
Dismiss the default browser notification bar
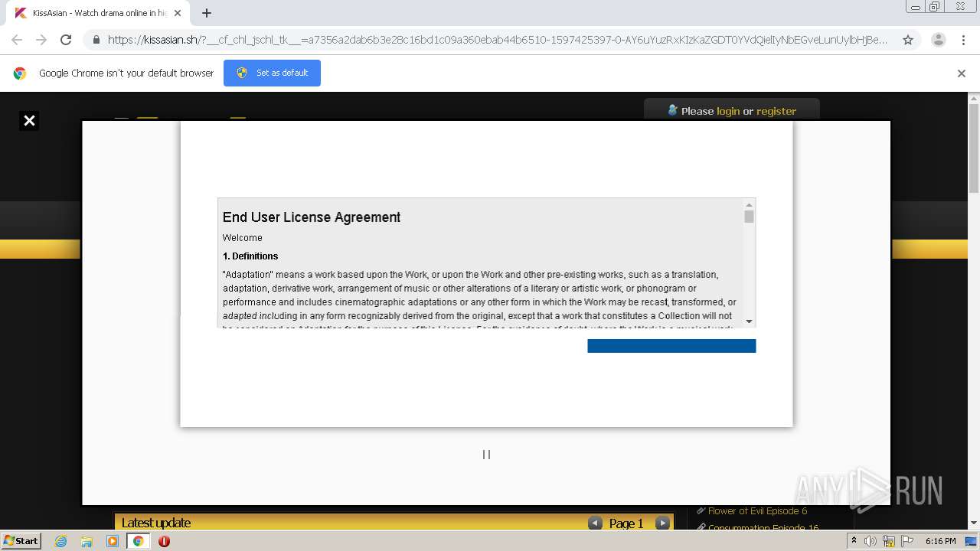click(962, 73)
